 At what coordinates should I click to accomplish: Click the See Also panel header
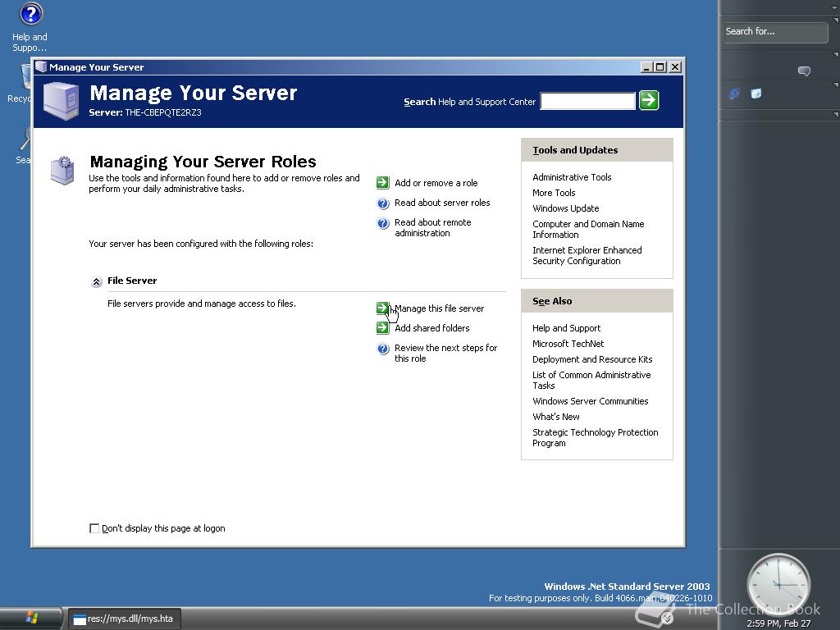[597, 301]
